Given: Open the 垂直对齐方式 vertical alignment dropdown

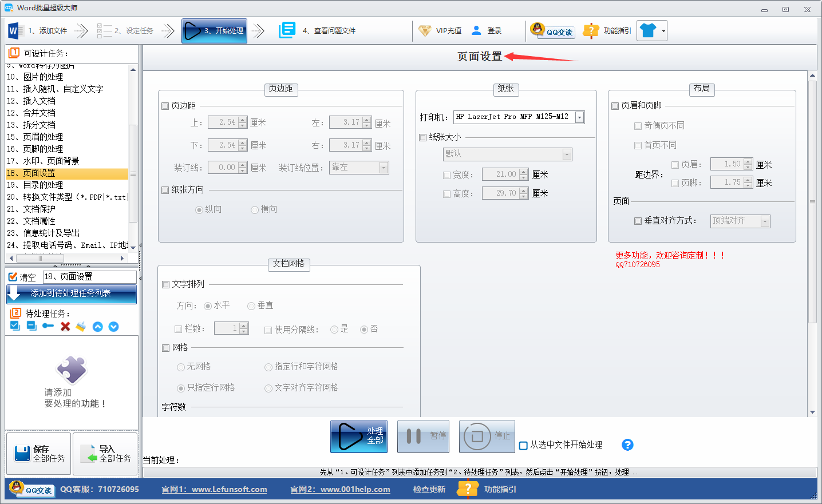Looking at the screenshot, I should tap(764, 221).
